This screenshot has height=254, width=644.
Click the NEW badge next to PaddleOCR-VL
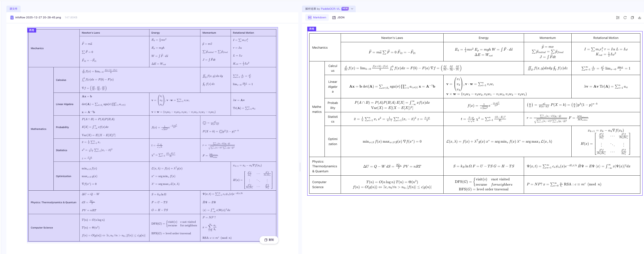tap(345, 9)
